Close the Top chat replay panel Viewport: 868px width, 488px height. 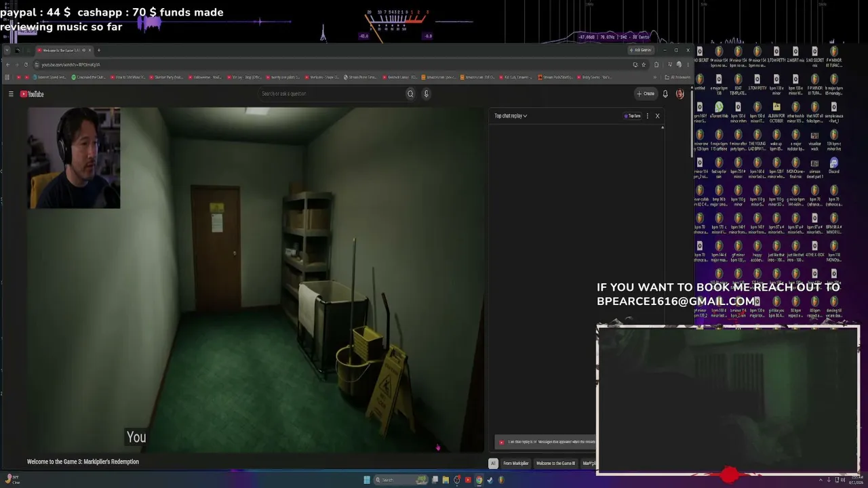[x=657, y=116]
